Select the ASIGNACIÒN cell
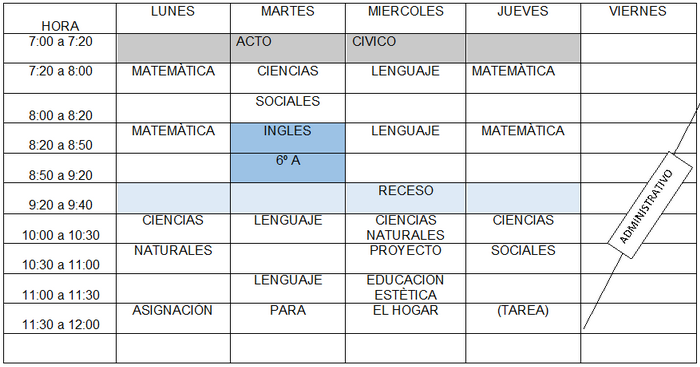This screenshot has height=367, width=700. tap(173, 318)
